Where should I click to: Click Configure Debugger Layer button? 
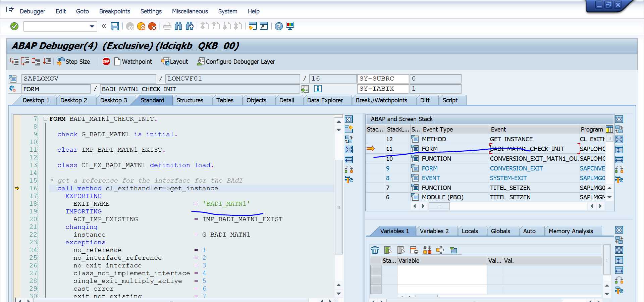click(x=236, y=62)
